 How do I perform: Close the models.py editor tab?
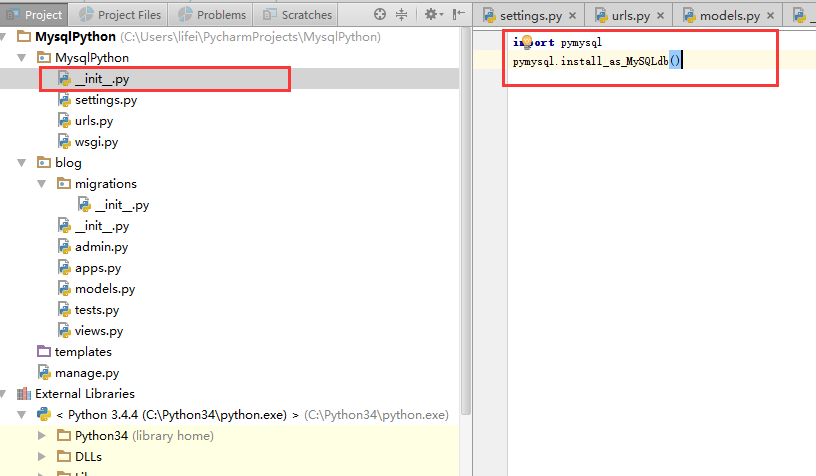771,16
